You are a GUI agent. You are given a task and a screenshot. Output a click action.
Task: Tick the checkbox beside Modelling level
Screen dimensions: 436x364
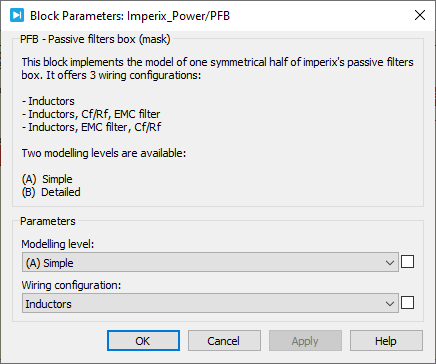click(407, 262)
